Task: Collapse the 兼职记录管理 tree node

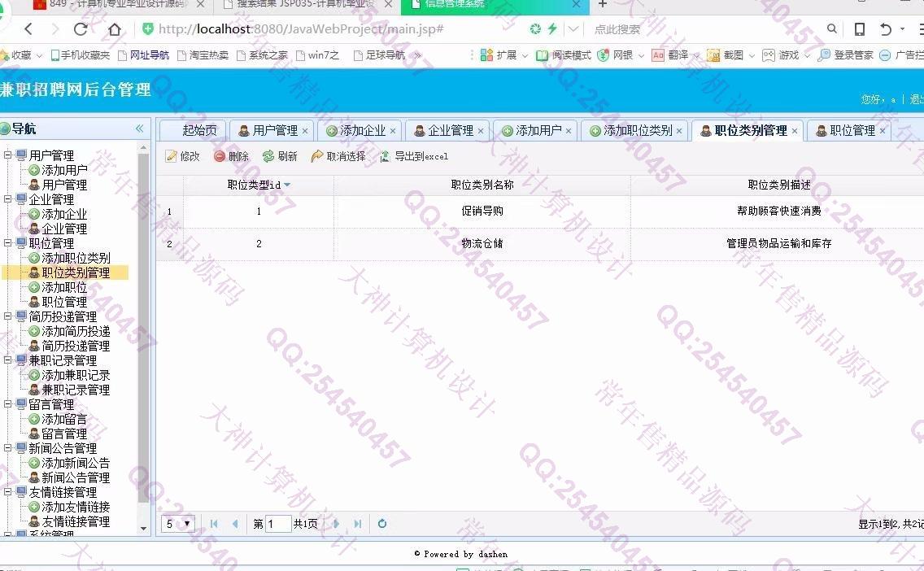Action: (7, 360)
